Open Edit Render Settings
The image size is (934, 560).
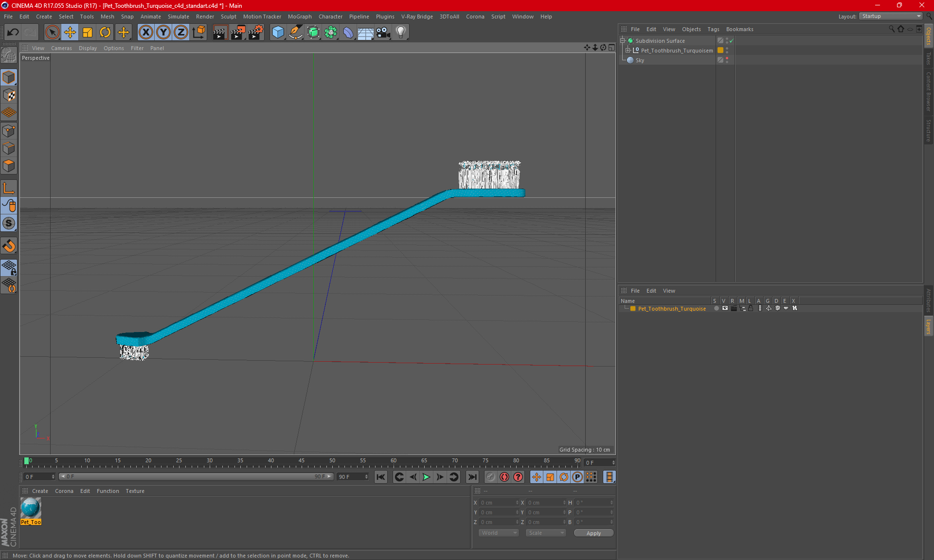coord(256,33)
